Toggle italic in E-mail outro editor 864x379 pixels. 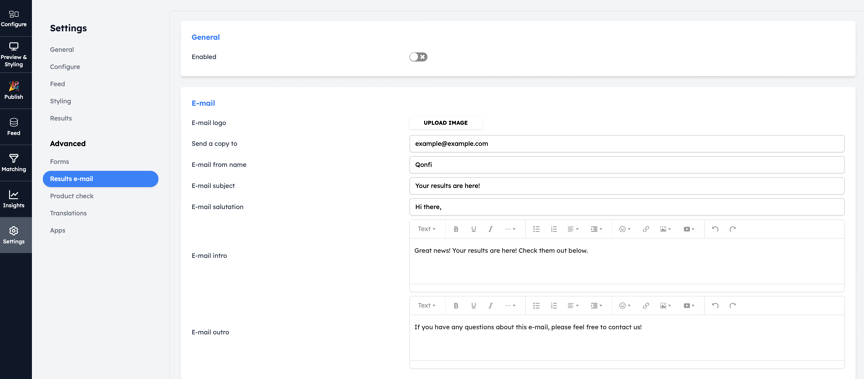click(490, 306)
